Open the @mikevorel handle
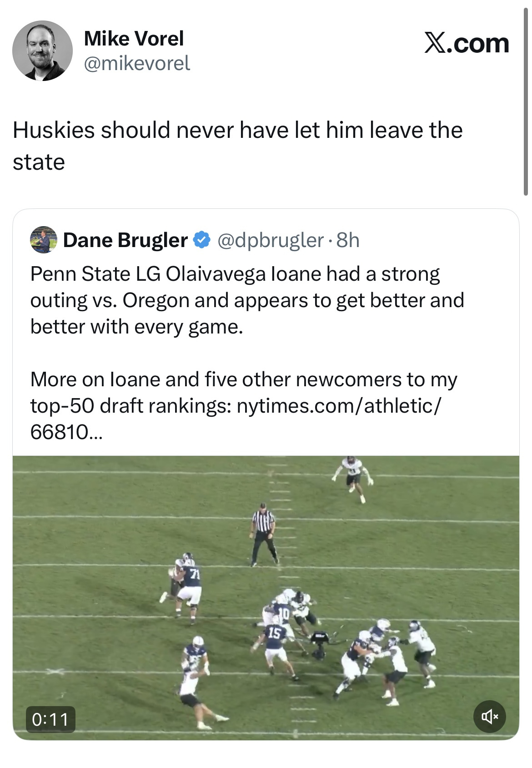Viewport: 532px width, 768px height. tap(137, 63)
